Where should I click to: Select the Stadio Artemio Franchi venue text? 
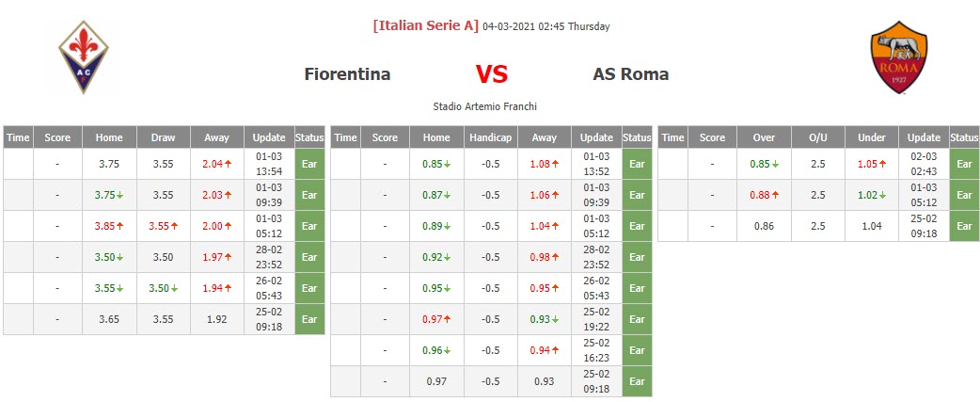point(484,106)
